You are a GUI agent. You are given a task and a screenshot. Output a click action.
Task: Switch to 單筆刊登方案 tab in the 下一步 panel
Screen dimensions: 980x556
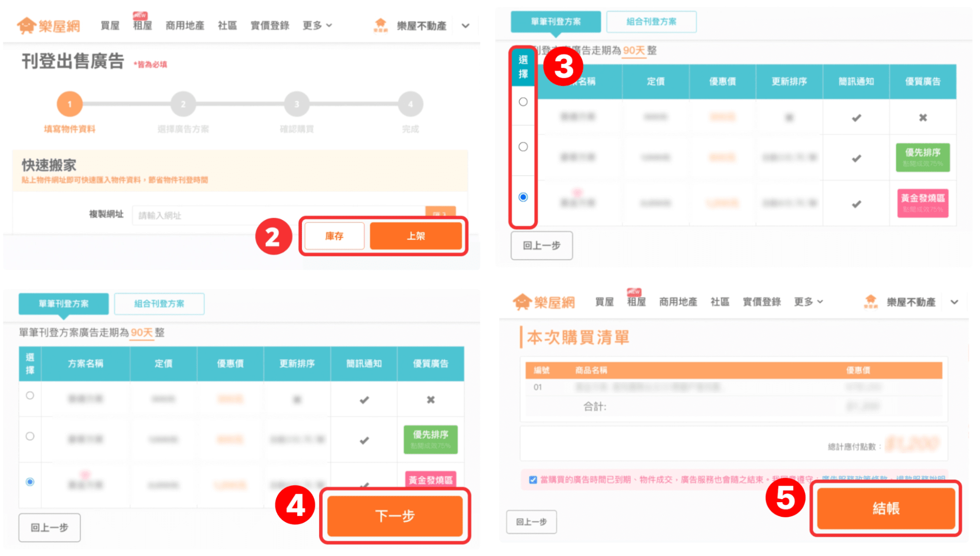[64, 304]
